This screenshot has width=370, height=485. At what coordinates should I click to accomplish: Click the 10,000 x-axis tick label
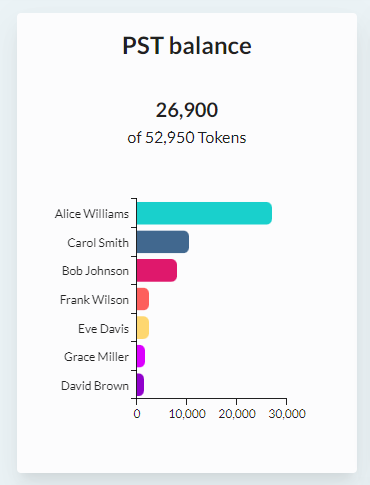click(x=187, y=414)
